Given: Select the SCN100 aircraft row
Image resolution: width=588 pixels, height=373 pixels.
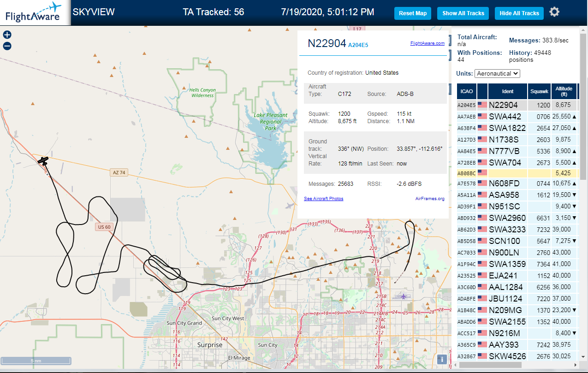Looking at the screenshot, I should (x=517, y=241).
